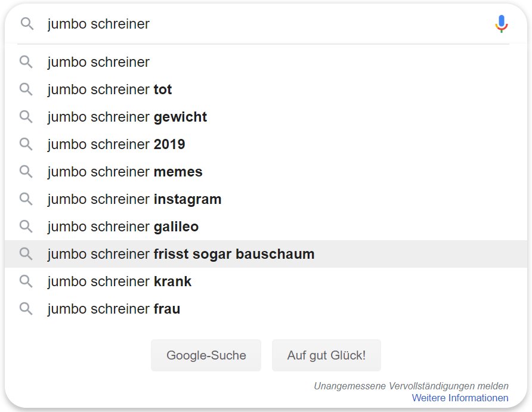
Task: Click search icon beside 'jumbo schreiner memes'
Action: click(x=26, y=172)
